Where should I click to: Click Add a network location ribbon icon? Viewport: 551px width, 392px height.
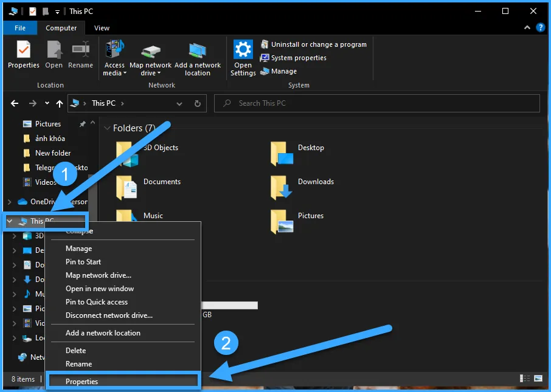(x=198, y=51)
